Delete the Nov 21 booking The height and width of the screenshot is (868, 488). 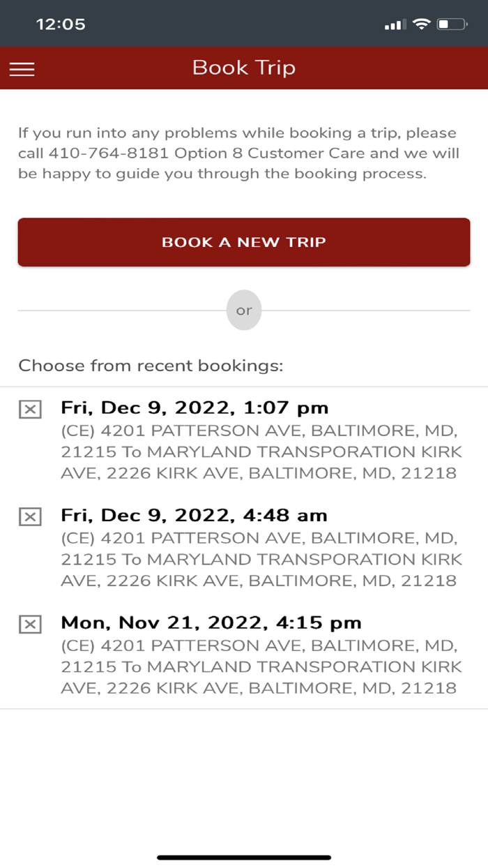coord(30,623)
